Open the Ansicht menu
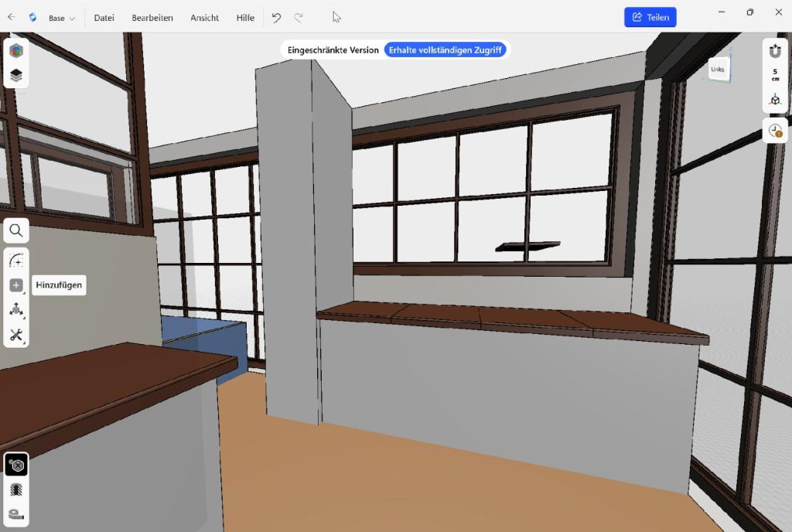The height and width of the screenshot is (532, 792). [x=204, y=18]
